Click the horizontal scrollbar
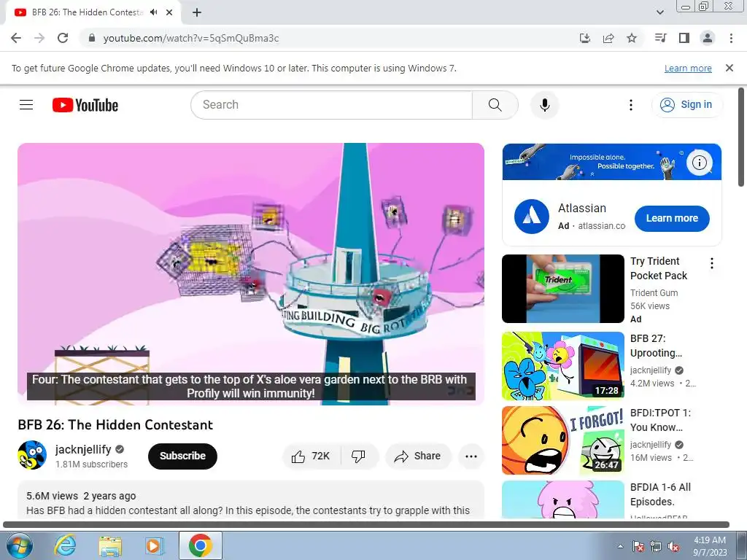The image size is (747, 560). point(366,525)
